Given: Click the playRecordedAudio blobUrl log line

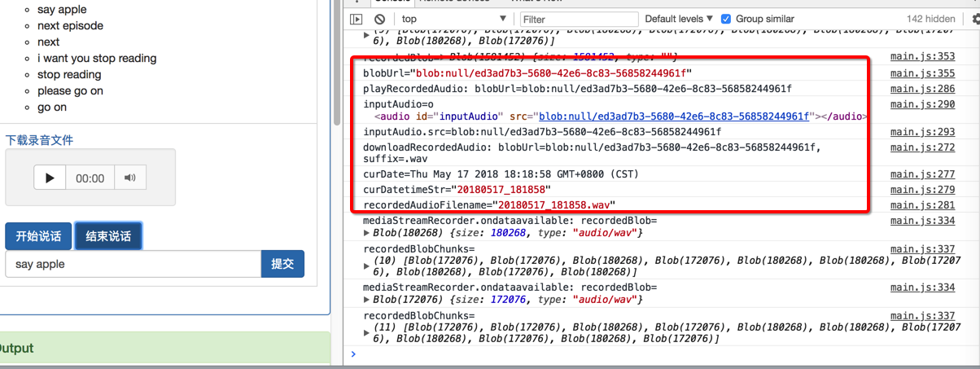Looking at the screenshot, I should [x=577, y=89].
